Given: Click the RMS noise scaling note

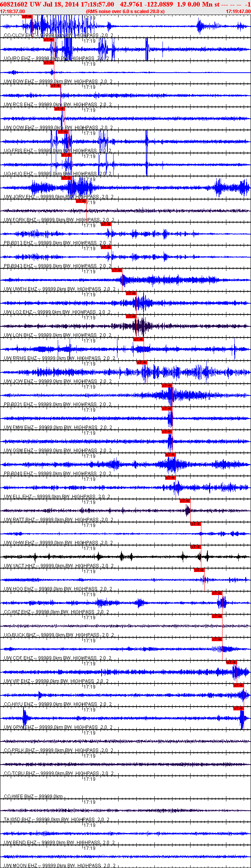Looking at the screenshot, I should tap(125, 12).
